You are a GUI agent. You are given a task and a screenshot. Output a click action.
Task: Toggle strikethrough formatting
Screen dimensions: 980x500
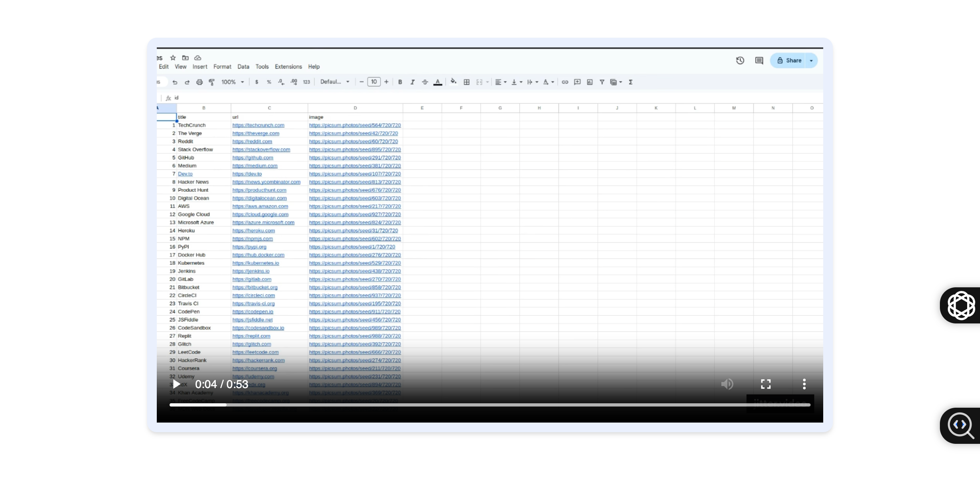point(425,82)
